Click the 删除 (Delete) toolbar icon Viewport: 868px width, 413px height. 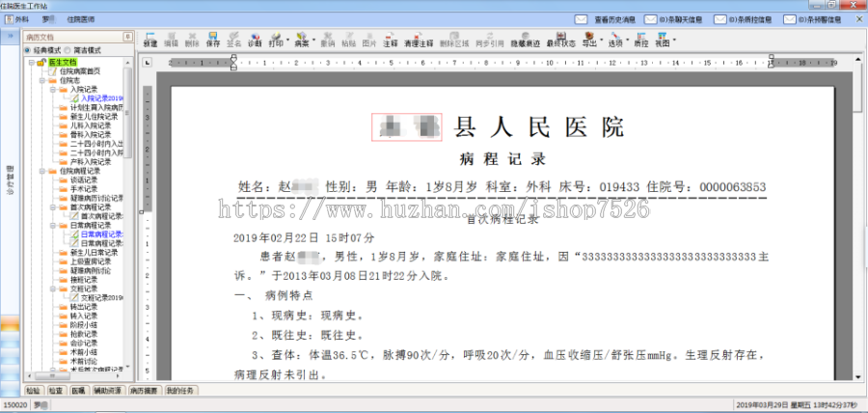coord(192,40)
